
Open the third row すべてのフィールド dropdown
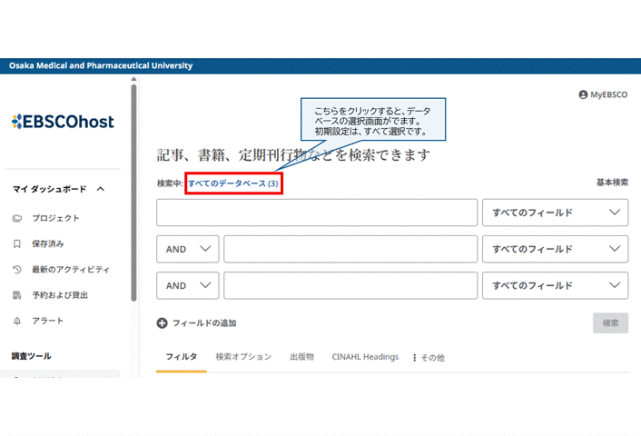pos(555,285)
